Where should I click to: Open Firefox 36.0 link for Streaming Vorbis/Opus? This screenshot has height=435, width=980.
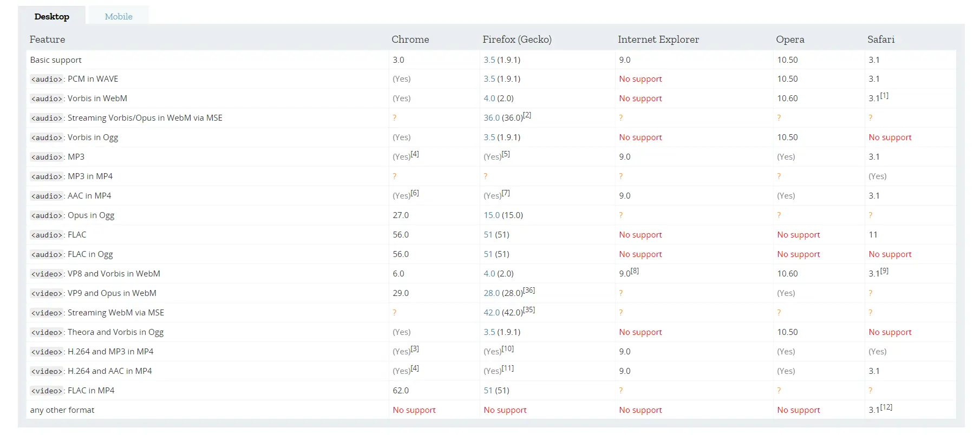(x=492, y=118)
